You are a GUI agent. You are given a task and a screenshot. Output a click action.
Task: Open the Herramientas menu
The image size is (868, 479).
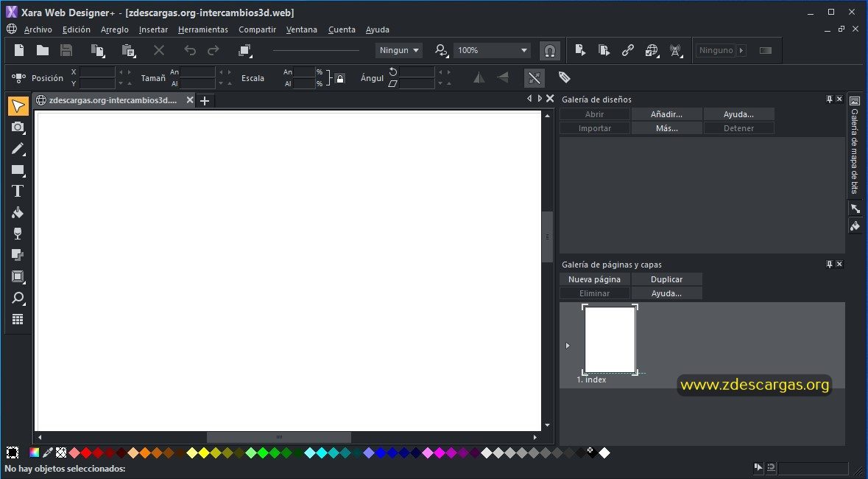[x=203, y=29]
